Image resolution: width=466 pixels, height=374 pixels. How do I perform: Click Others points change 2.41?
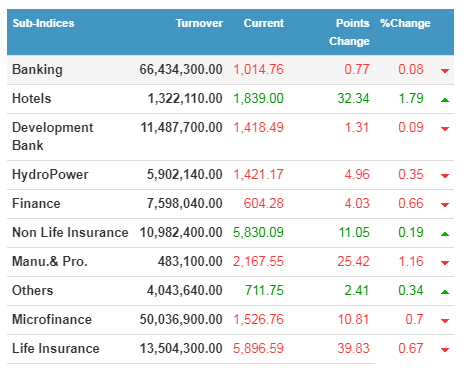(x=357, y=290)
